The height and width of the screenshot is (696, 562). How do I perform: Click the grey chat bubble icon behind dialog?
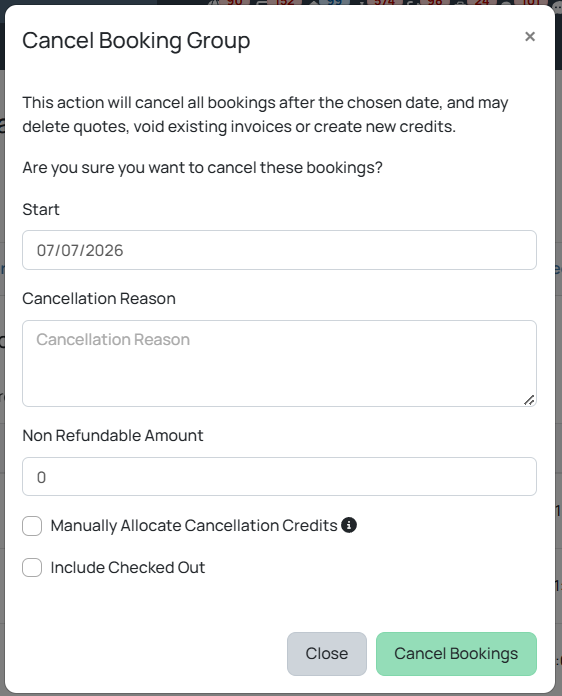coord(557,7)
